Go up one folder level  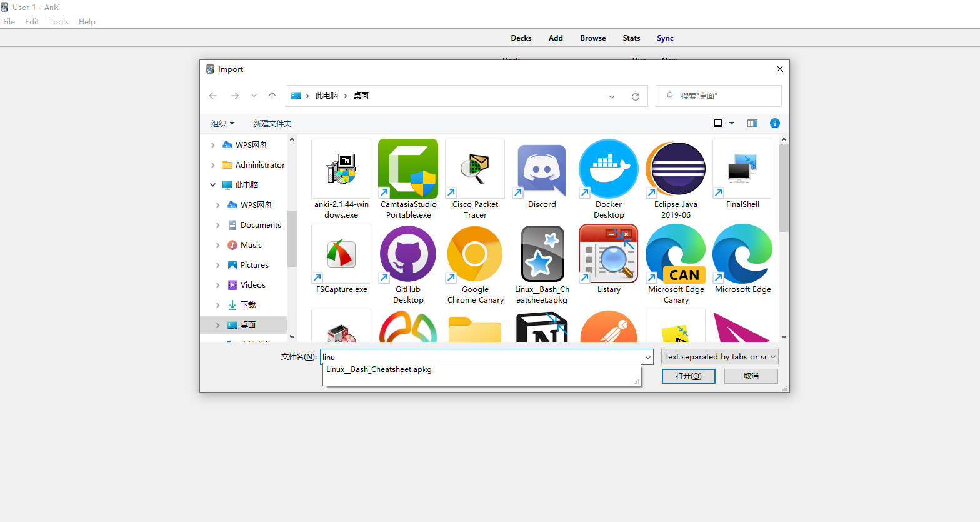tap(272, 96)
